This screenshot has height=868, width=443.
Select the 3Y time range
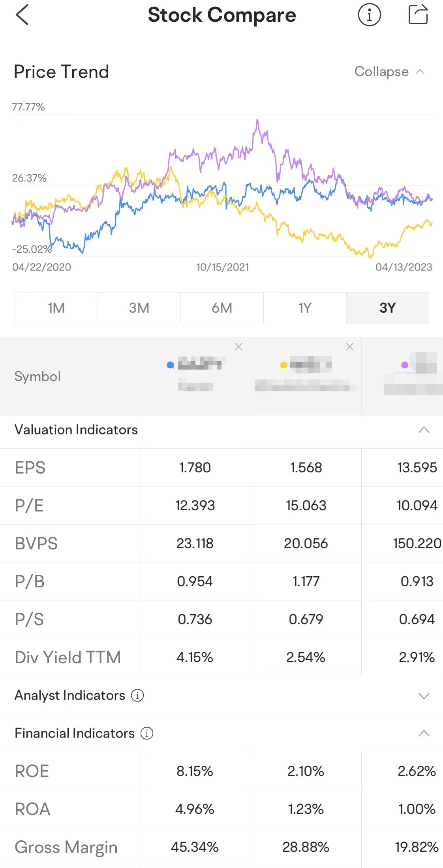point(387,308)
